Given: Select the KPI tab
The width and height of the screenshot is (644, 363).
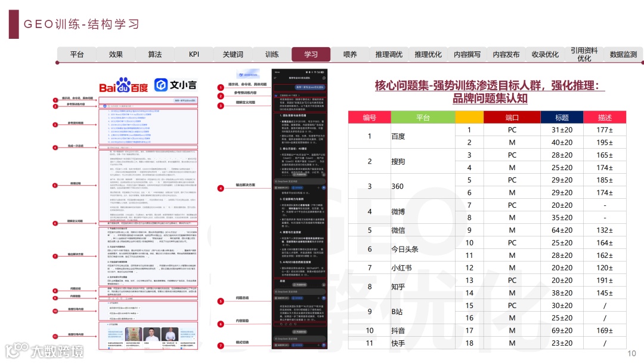Looking at the screenshot, I should point(194,54).
